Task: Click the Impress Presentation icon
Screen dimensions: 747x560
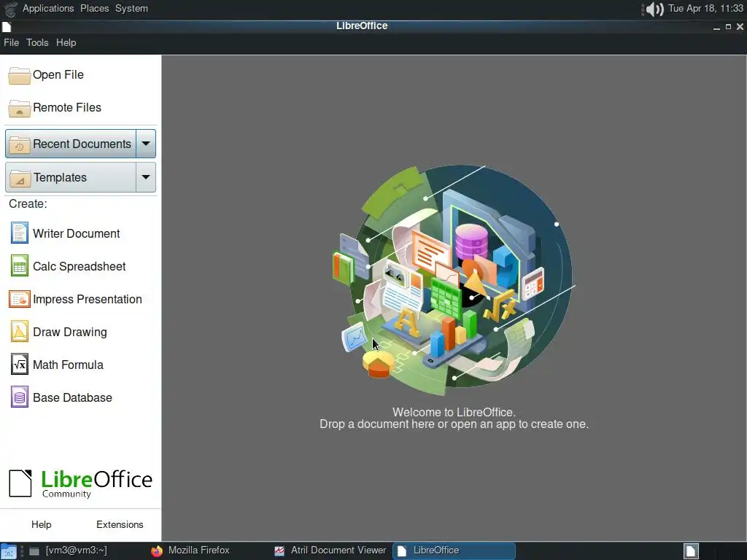Action: [20, 299]
